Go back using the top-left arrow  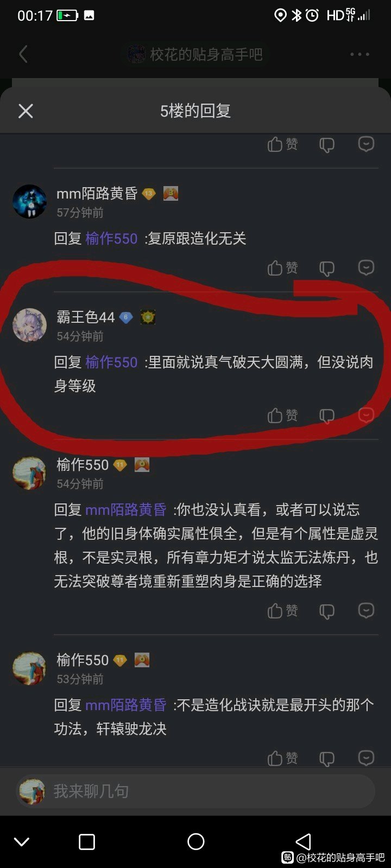(x=23, y=54)
